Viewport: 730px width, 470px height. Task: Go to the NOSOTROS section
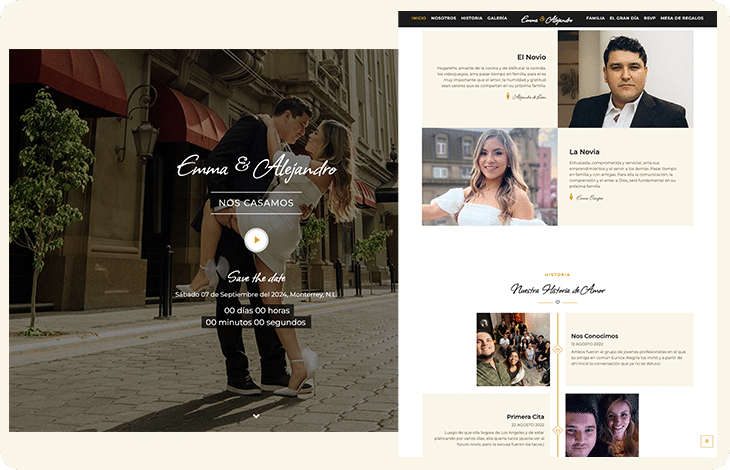(443, 18)
